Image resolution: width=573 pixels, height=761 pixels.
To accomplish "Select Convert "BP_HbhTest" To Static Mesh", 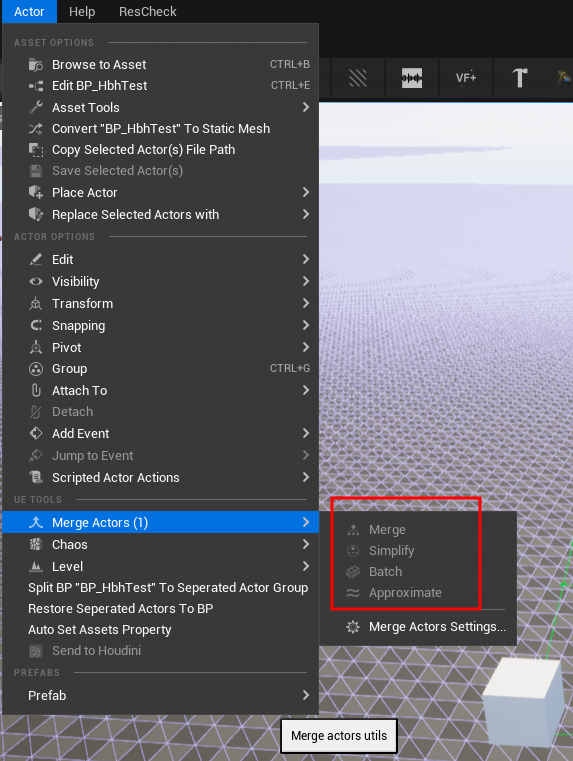I will 161,129.
